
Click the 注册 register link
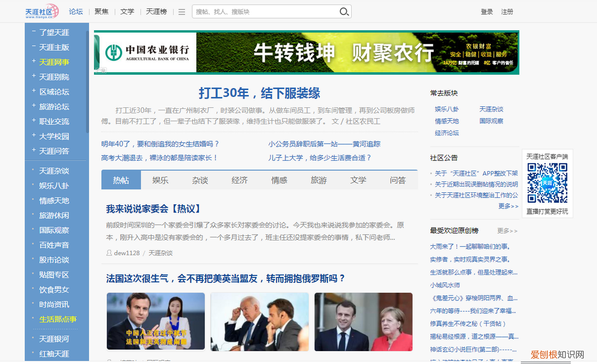click(x=507, y=11)
